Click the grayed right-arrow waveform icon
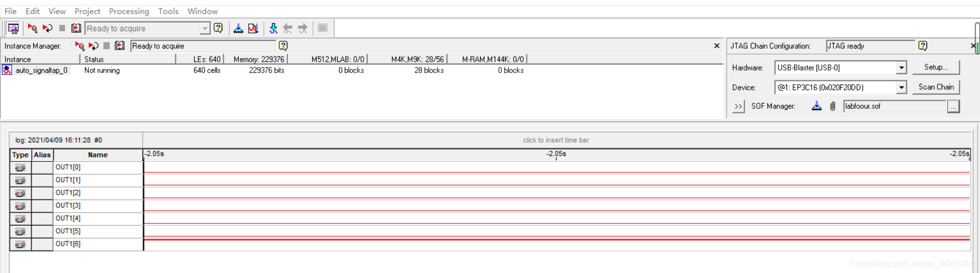This screenshot has height=273, width=980. (x=303, y=28)
